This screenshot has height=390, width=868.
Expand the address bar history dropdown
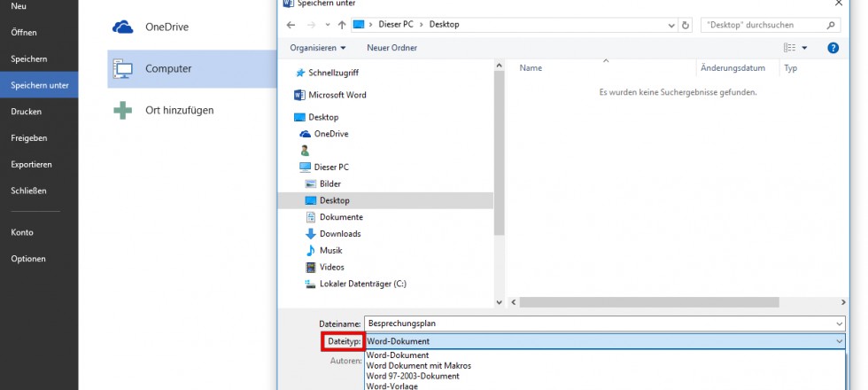(x=671, y=25)
